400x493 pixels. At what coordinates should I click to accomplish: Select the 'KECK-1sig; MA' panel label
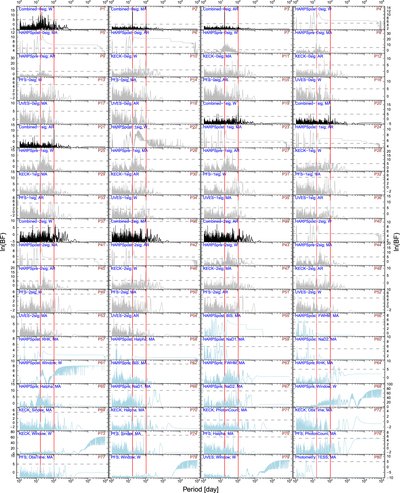click(33, 174)
